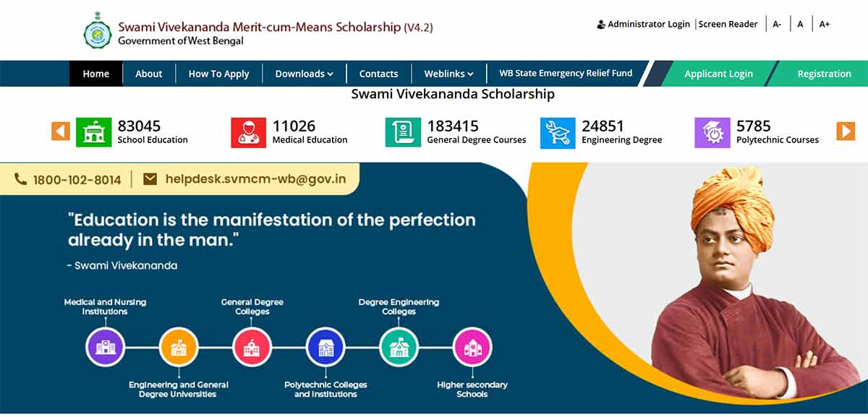Click the purple Polytechnic Courses icon
The image size is (868, 417).
tap(712, 133)
